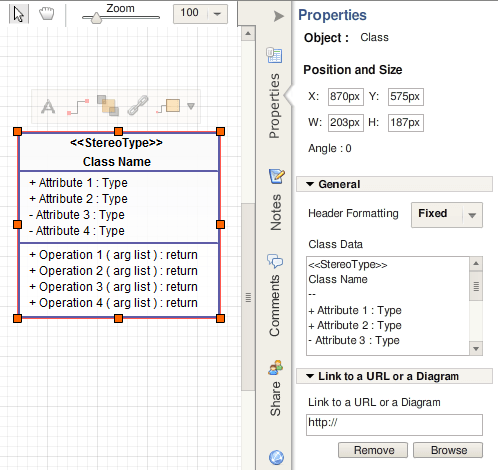Click bottom-middle resize handle of class shape

[118, 318]
